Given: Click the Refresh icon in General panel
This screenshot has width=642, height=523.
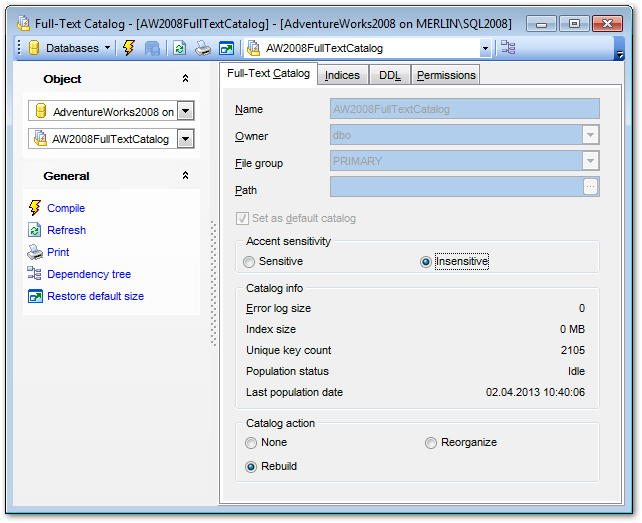Looking at the screenshot, I should [x=34, y=230].
